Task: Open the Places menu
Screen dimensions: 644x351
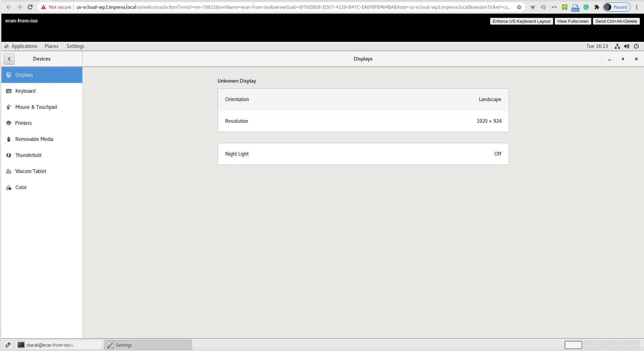Action: [51, 46]
